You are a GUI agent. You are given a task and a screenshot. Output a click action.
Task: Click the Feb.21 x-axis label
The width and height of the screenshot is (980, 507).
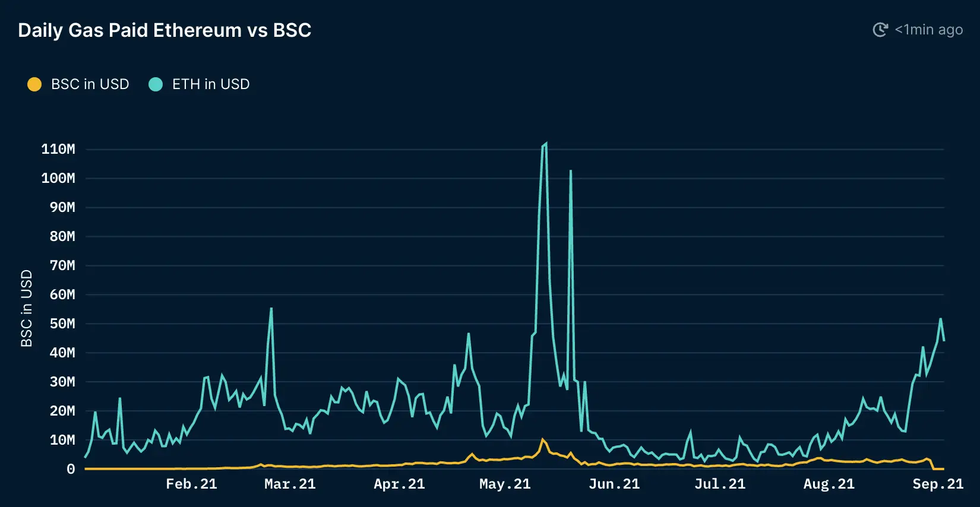coord(191,484)
